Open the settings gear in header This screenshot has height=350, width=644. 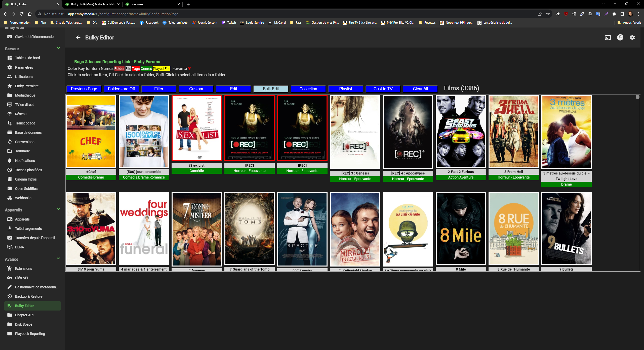click(x=632, y=38)
